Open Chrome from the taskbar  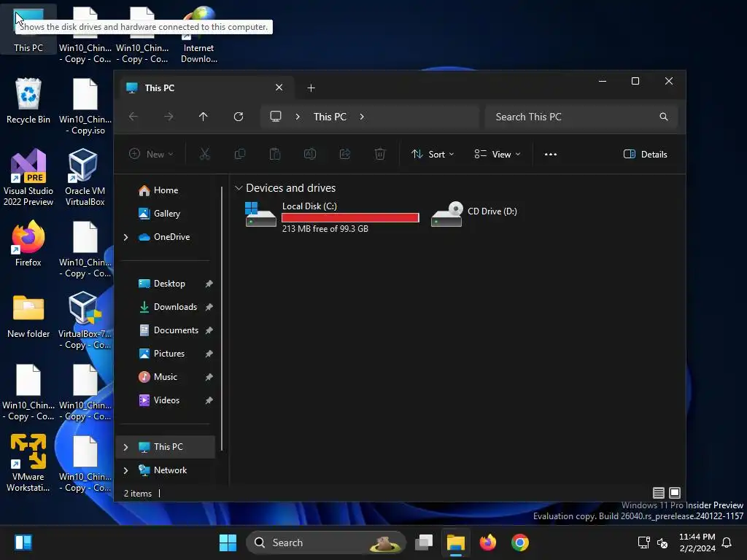click(519, 542)
